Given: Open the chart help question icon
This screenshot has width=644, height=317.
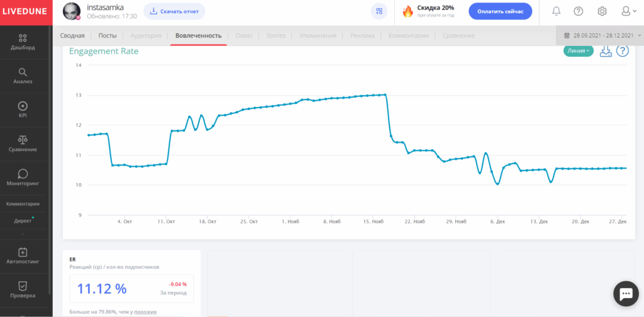Looking at the screenshot, I should [x=623, y=51].
